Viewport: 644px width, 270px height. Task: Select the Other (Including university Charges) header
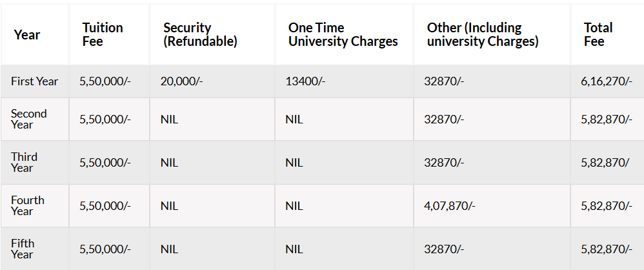click(x=483, y=35)
